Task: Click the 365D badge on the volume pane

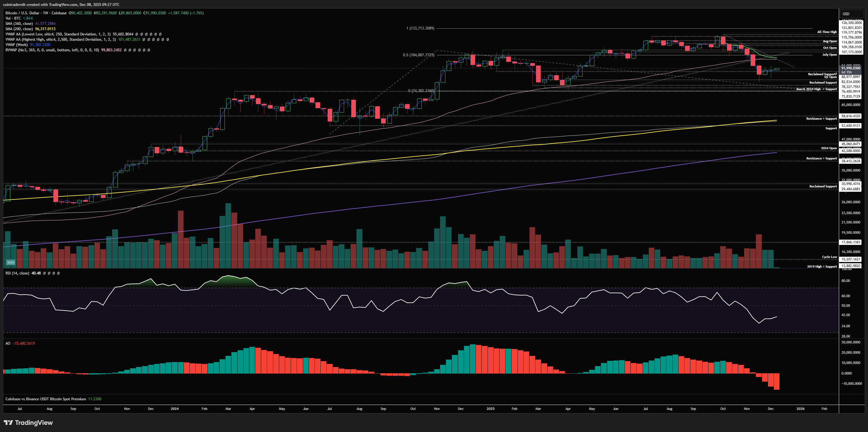Action: click(x=11, y=262)
